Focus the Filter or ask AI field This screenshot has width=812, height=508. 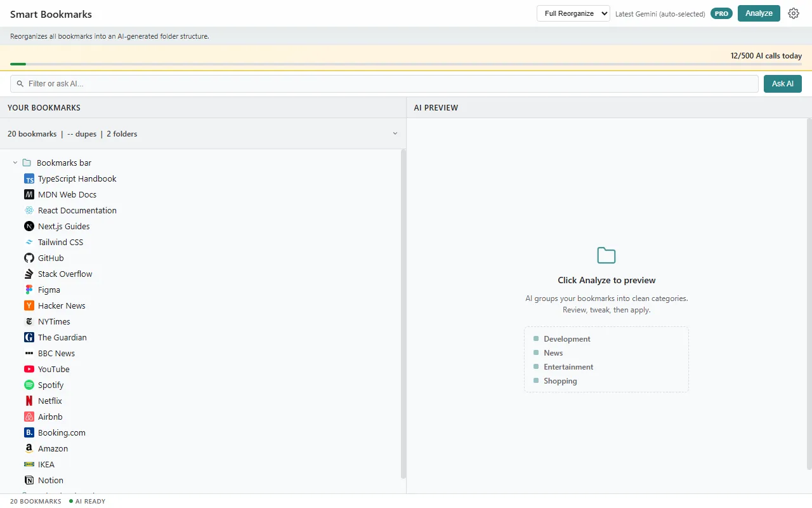(x=384, y=84)
